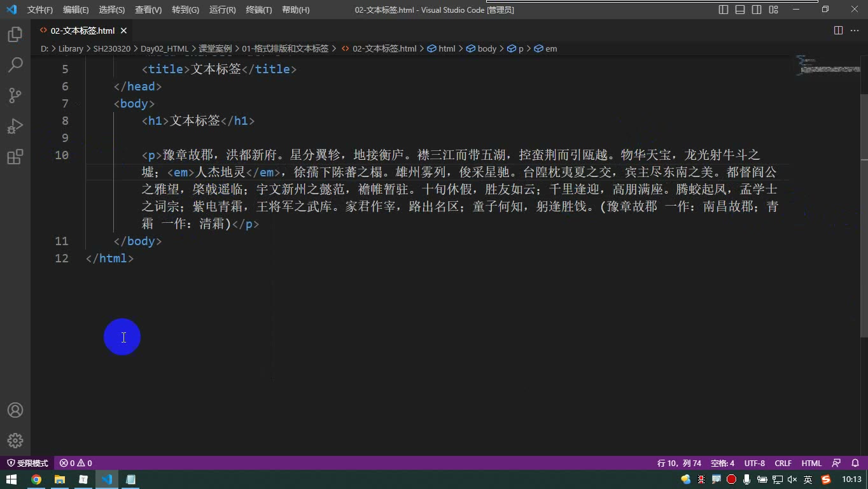Open the 帮助(H) menu
The height and width of the screenshot is (489, 868).
295,10
